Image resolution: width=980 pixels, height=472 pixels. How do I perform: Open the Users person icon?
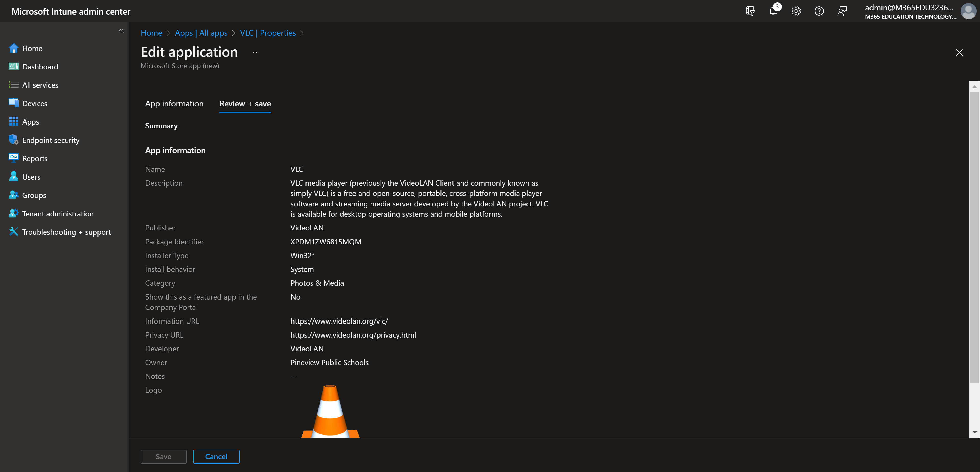14,177
